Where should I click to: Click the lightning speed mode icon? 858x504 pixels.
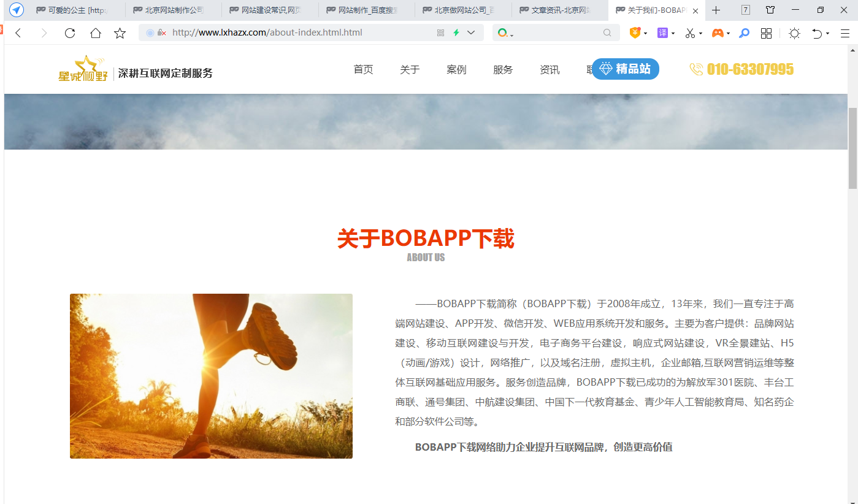click(x=455, y=33)
